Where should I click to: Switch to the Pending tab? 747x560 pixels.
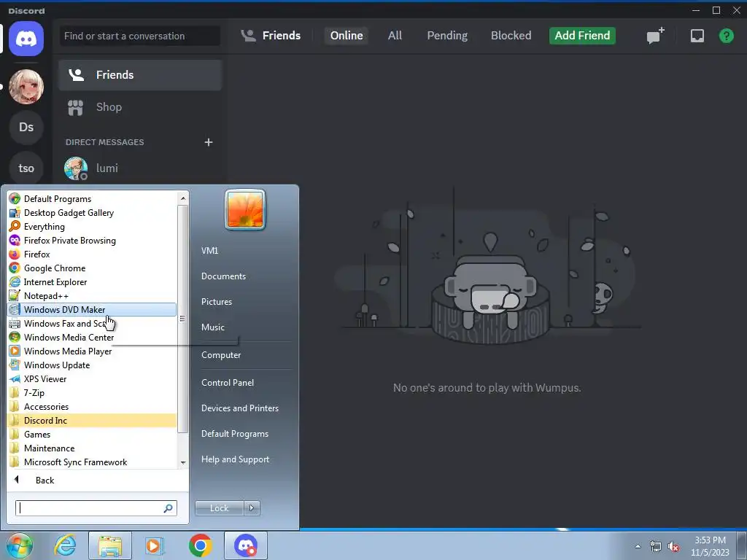pos(447,36)
